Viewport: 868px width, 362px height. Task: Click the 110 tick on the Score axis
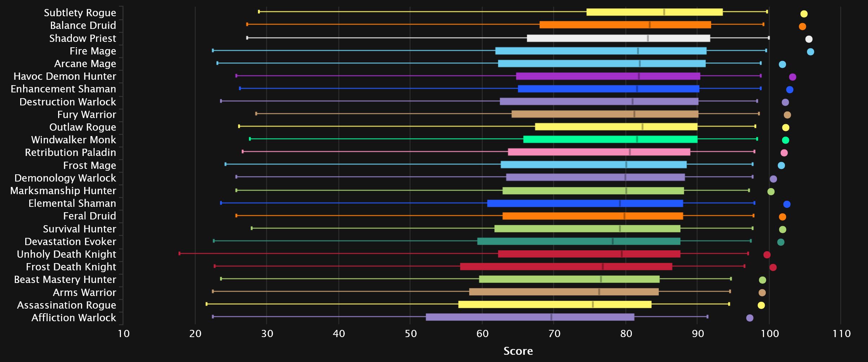841,333
